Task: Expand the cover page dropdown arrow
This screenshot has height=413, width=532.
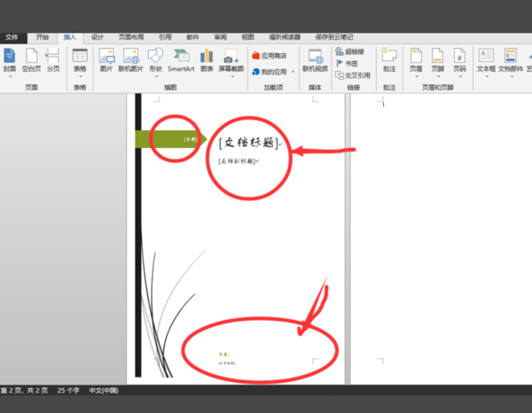Action: coord(10,76)
